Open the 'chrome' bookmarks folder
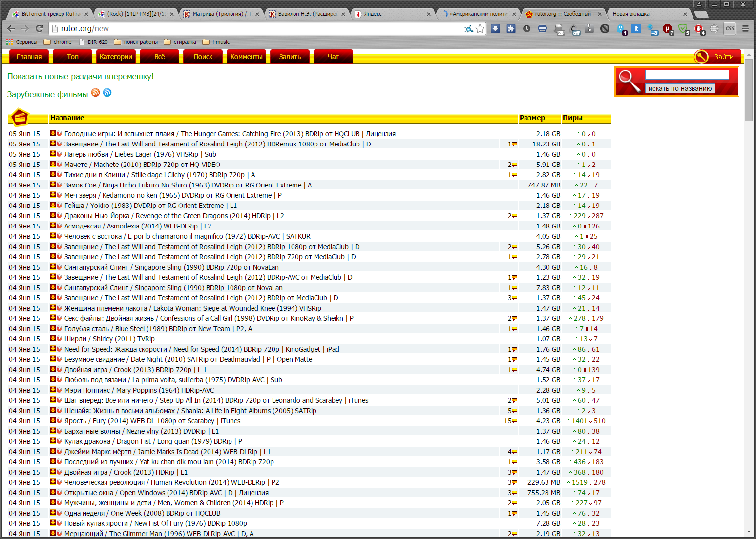Image resolution: width=756 pixels, height=539 pixels. [58, 42]
